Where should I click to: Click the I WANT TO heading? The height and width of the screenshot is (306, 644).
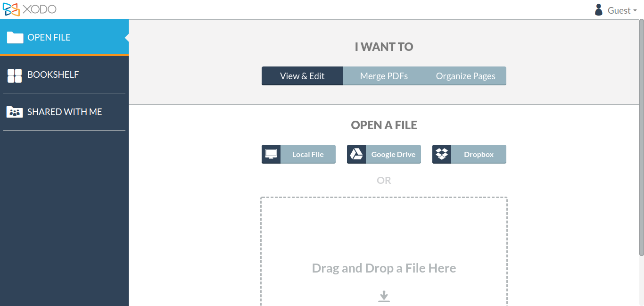tap(384, 47)
